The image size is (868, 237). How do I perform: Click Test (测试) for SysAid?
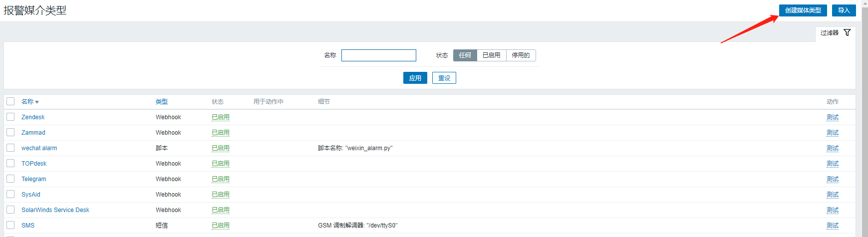[x=833, y=195]
